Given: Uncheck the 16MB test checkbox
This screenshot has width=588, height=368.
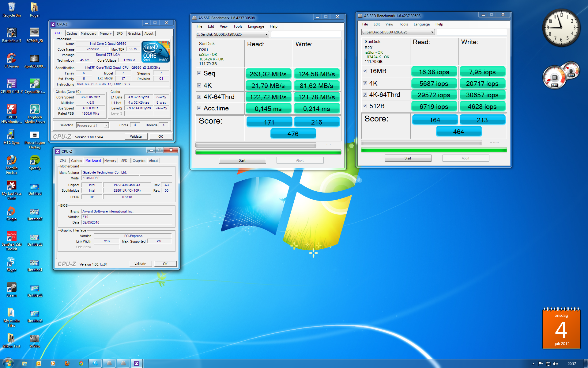Looking at the screenshot, I should (365, 71).
